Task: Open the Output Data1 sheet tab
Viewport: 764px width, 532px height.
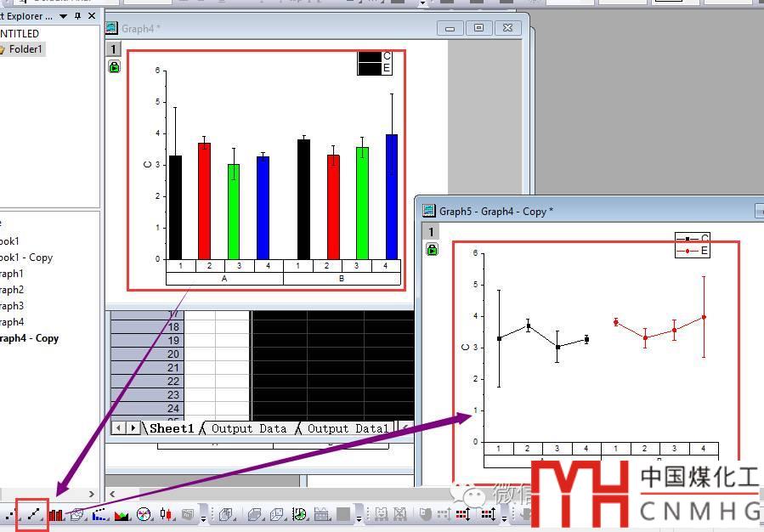Action: pyautogui.click(x=348, y=428)
